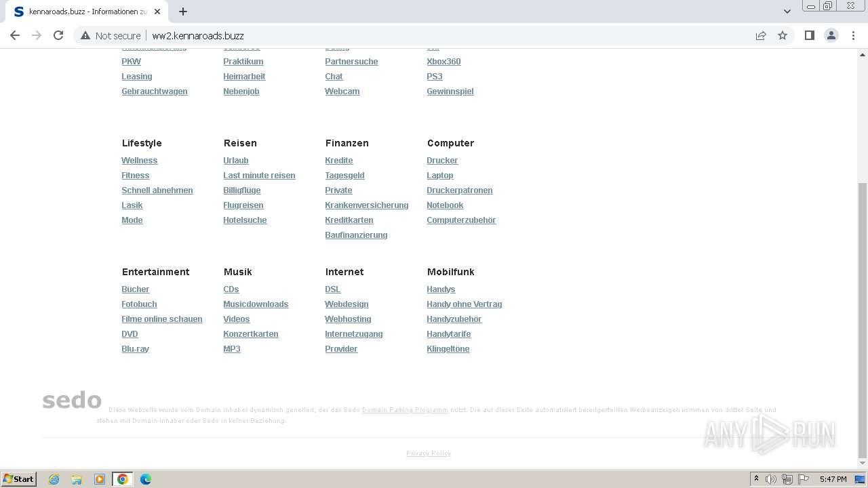Open the Druckerpatronen link
This screenshot has width=868, height=488.
460,190
